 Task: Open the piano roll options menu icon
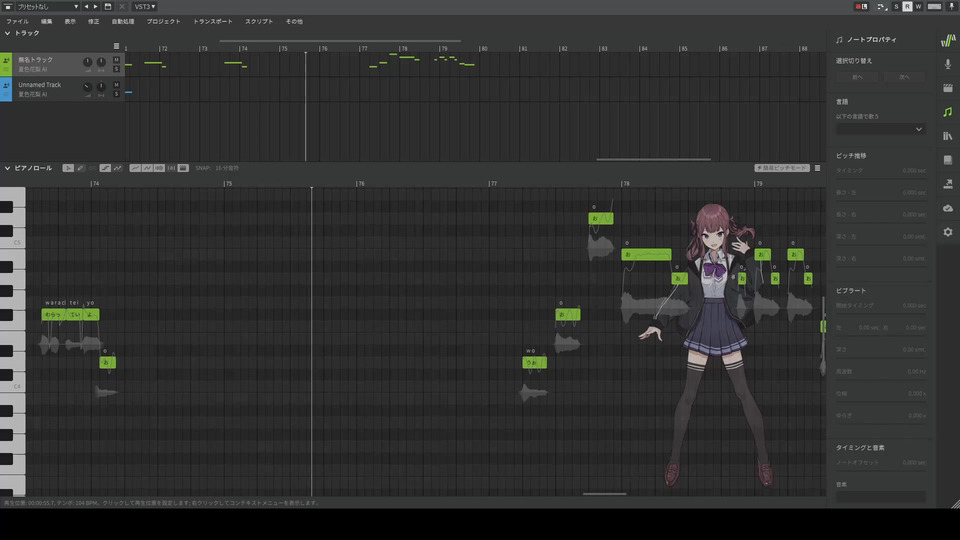(x=817, y=168)
